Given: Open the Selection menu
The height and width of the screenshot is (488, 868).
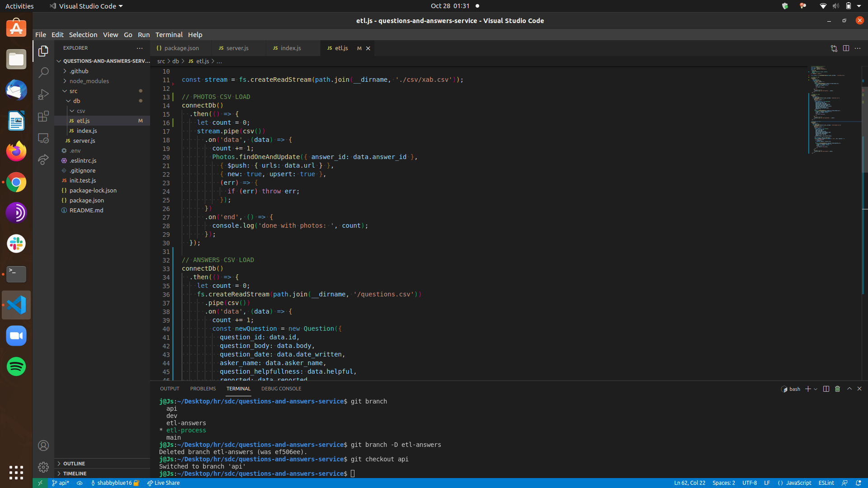Looking at the screenshot, I should click(83, 35).
